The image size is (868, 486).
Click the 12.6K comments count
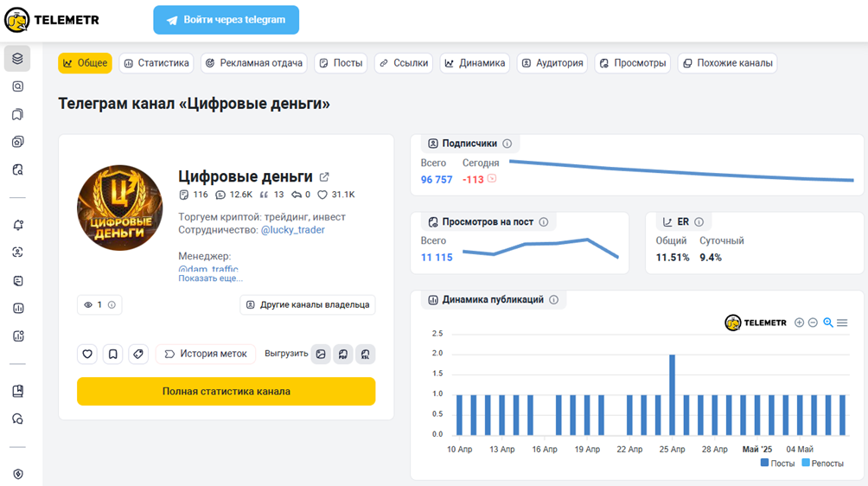(233, 195)
